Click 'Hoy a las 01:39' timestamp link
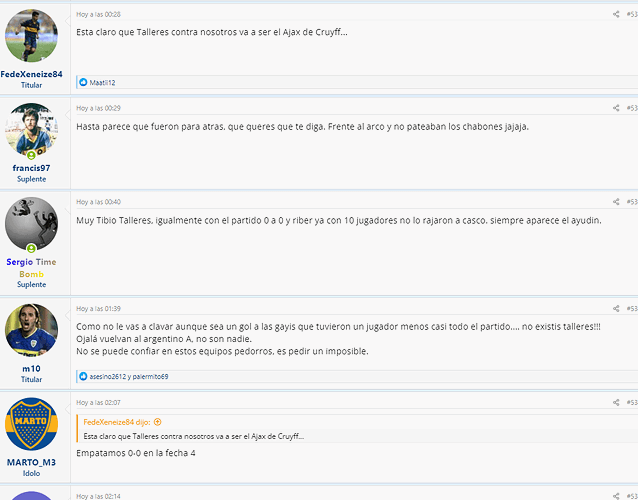 [98, 308]
